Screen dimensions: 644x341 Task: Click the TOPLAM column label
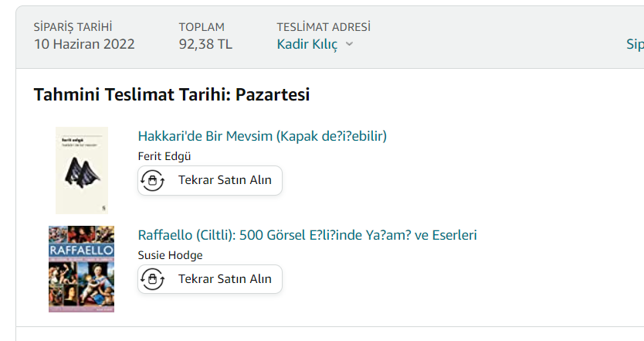point(203,27)
